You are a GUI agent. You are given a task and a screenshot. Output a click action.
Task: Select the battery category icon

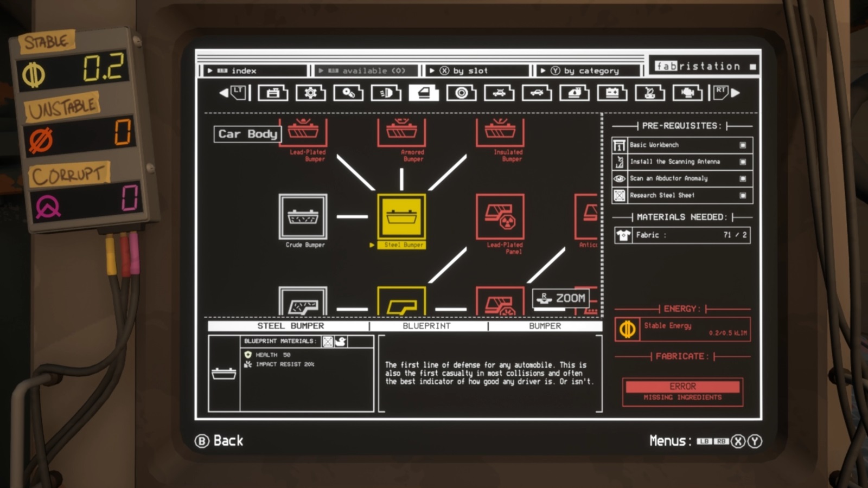pyautogui.click(x=612, y=93)
